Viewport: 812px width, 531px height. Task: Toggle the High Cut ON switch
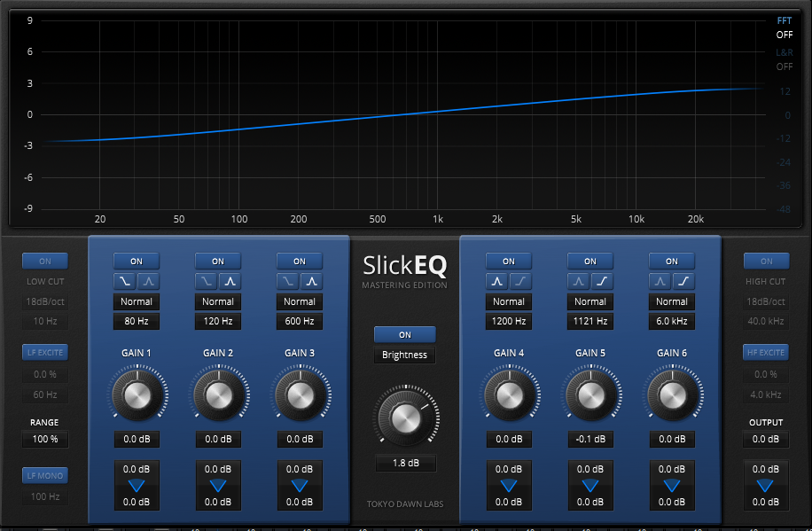coord(767,262)
